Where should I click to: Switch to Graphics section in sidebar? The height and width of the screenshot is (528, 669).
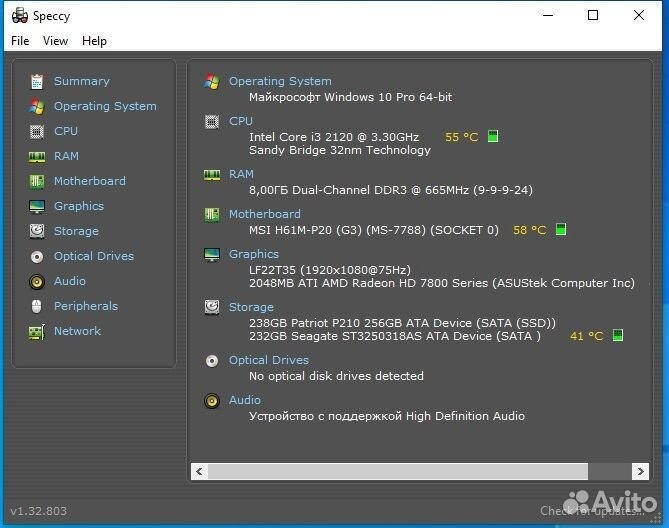point(79,206)
